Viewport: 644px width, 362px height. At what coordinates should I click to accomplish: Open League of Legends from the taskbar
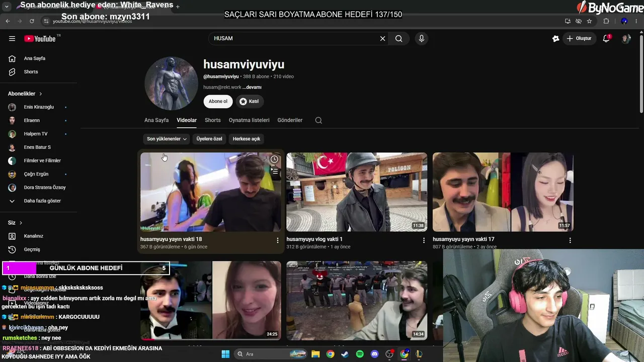419,354
